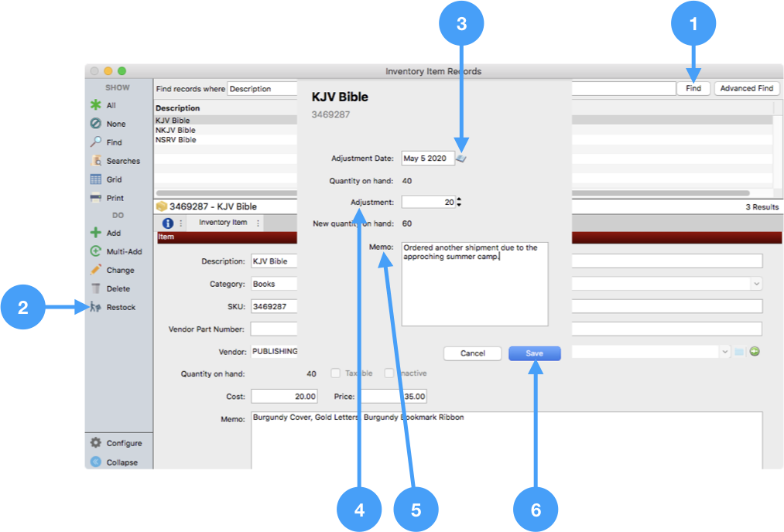Switch to the Inventory Item tab
Viewport: 784px width, 532px height.
click(223, 223)
